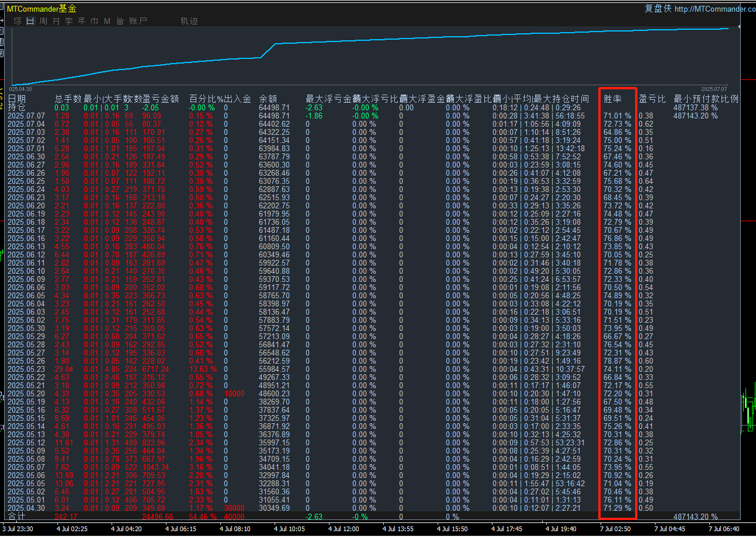Screen dimensions: 756x537
Task: Open the http://MTCommander link
Action: (x=715, y=9)
